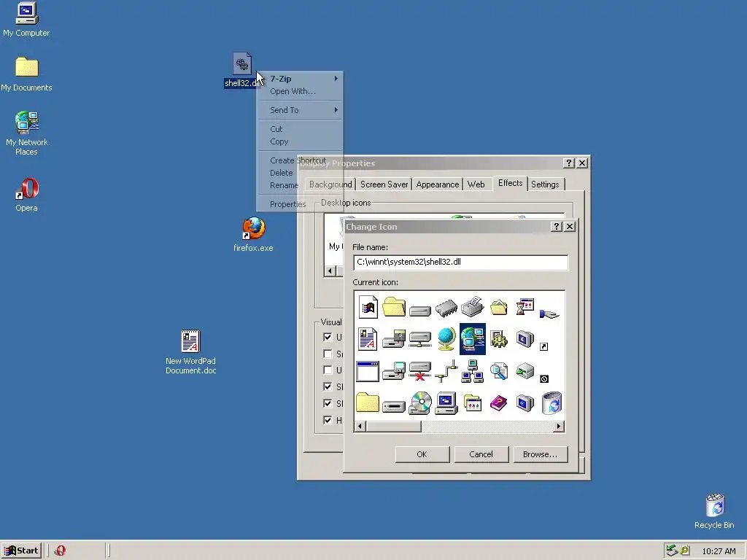Click the icon list horizontal scrollbar thumb
Image resolution: width=747 pixels, height=560 pixels.
click(393, 426)
